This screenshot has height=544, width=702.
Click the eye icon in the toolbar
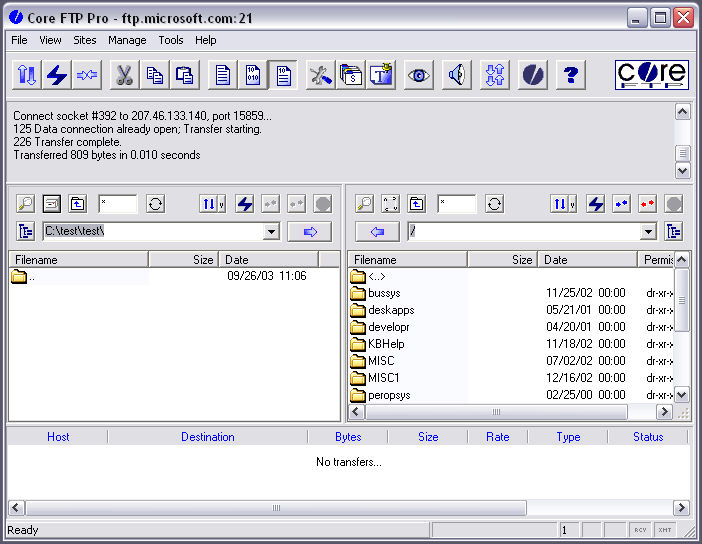point(418,75)
